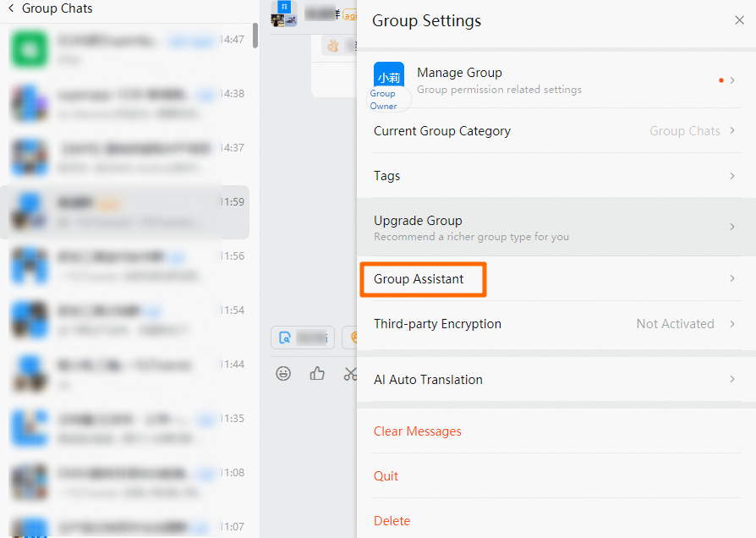This screenshot has width=756, height=538.
Task: Open the chat timestamped 1:44
Action: [126, 374]
